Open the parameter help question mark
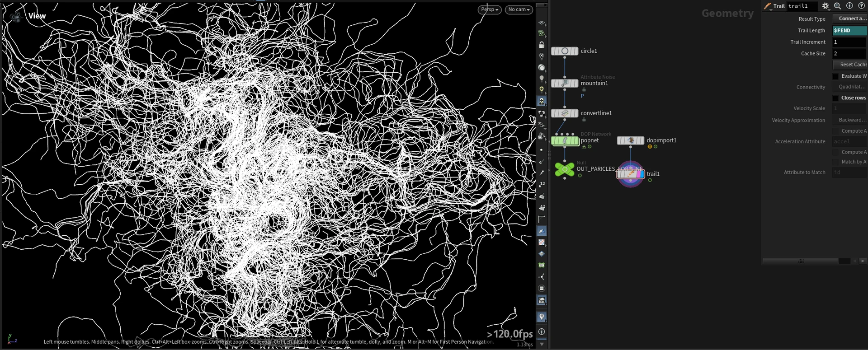 [862, 6]
